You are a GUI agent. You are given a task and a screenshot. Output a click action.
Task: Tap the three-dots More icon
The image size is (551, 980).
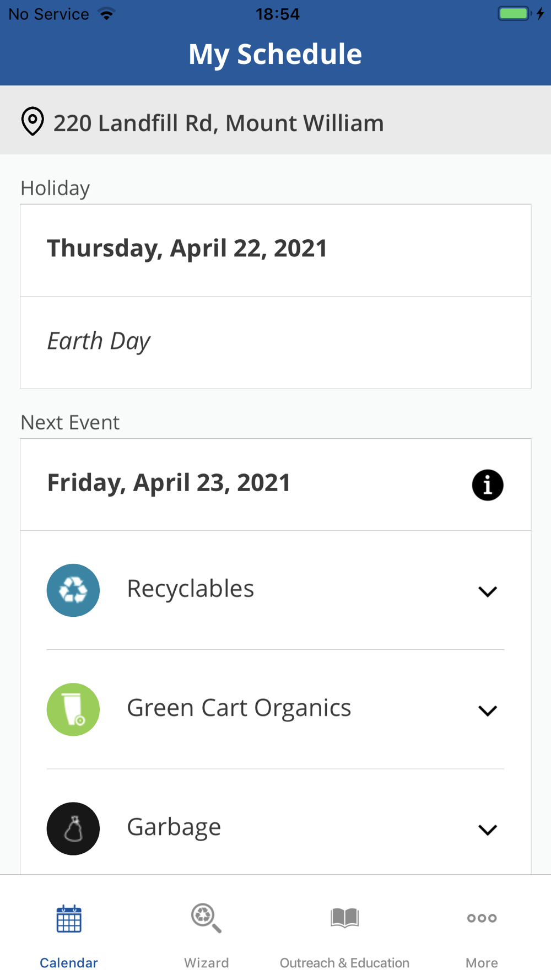482,918
